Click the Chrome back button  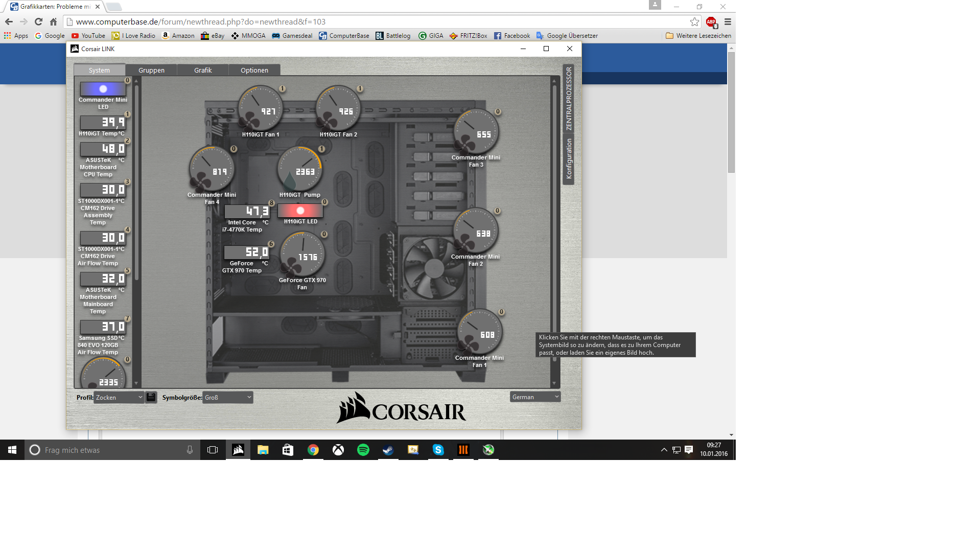pyautogui.click(x=9, y=21)
